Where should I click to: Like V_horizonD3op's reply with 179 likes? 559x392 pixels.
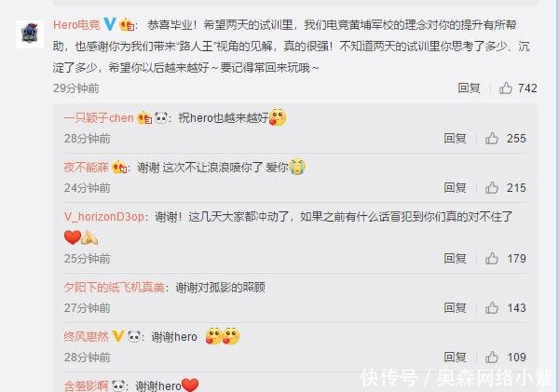492,258
